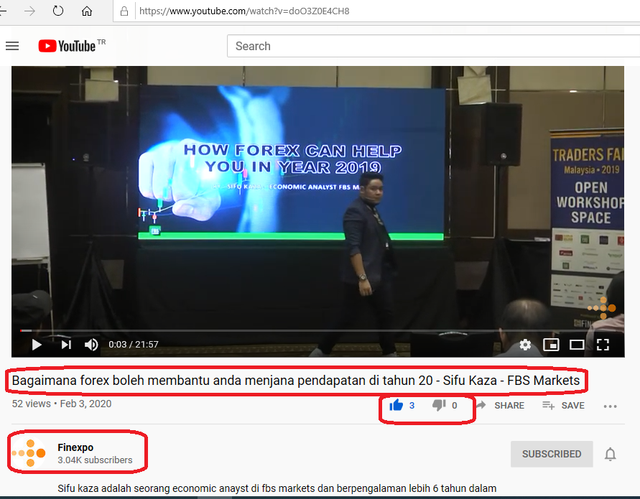Open the player settings gear

pos(525,345)
